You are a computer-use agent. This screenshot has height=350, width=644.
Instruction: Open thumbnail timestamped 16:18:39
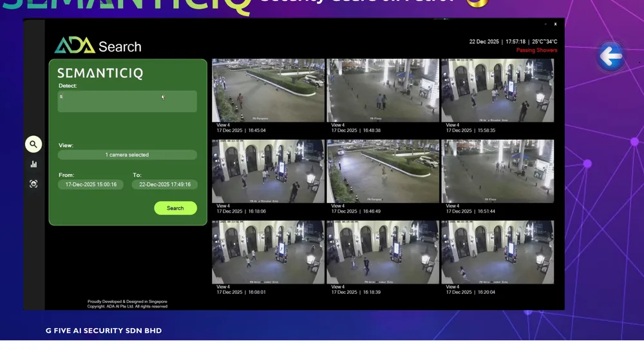(x=383, y=252)
